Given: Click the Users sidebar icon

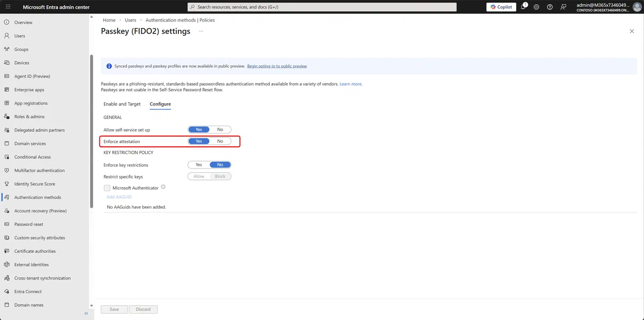Looking at the screenshot, I should coord(6,35).
